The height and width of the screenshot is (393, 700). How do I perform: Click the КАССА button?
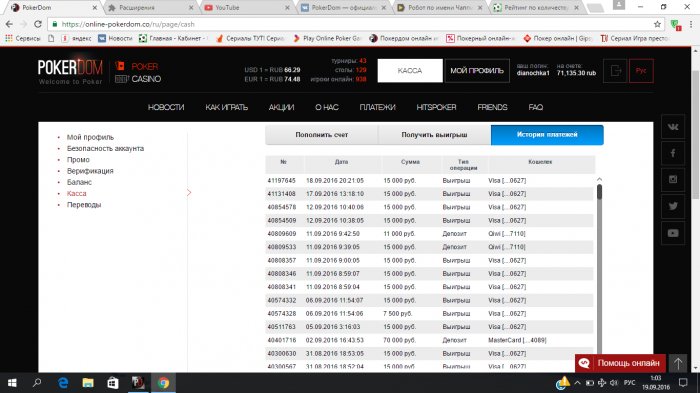(410, 71)
